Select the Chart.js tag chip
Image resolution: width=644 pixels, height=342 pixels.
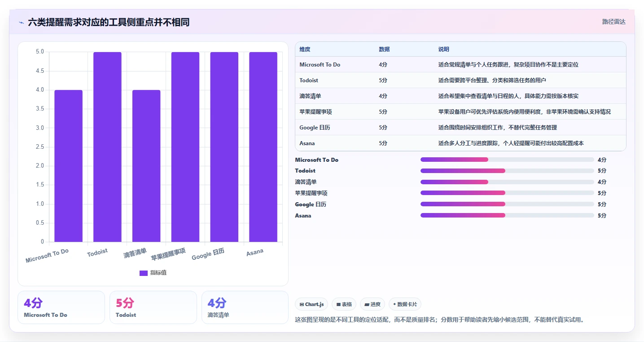[311, 304]
